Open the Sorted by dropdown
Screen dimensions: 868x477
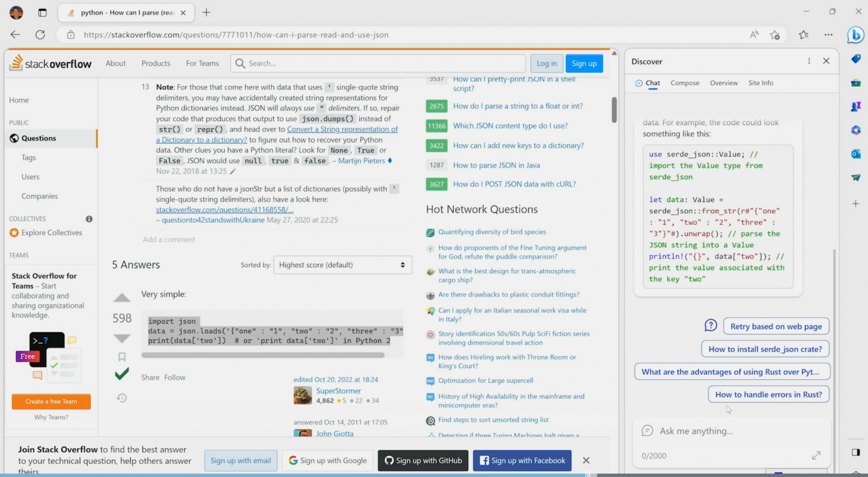[342, 265]
